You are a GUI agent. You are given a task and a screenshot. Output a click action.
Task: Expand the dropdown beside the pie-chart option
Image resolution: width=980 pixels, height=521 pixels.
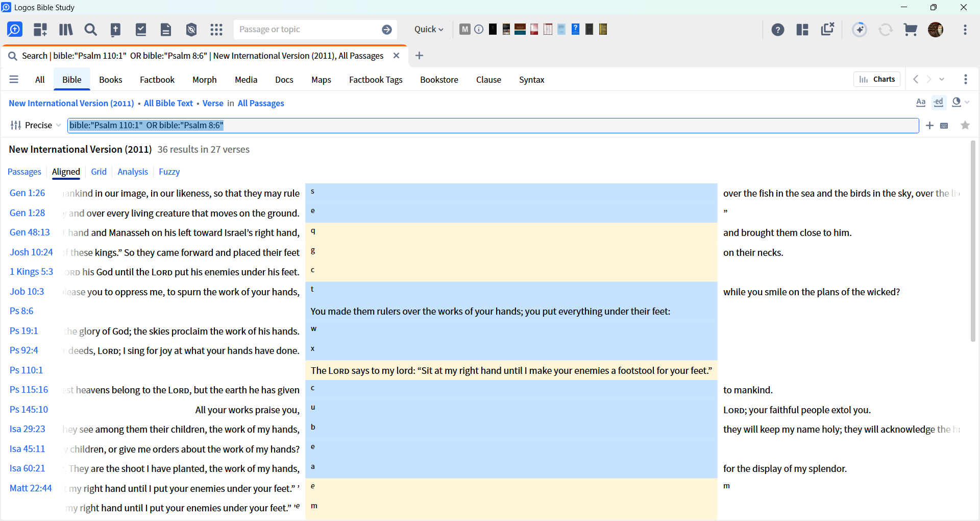click(x=967, y=103)
